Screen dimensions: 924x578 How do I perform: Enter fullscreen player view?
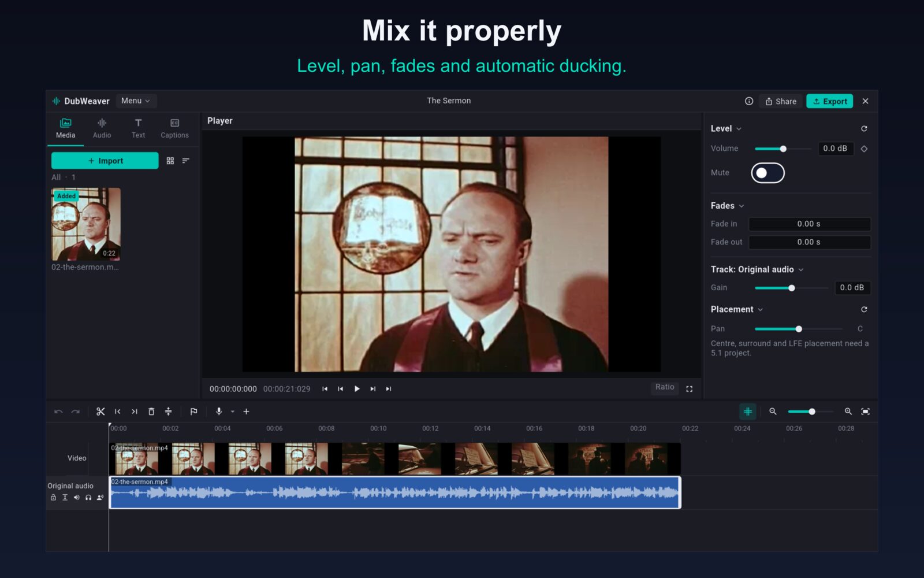tap(689, 389)
